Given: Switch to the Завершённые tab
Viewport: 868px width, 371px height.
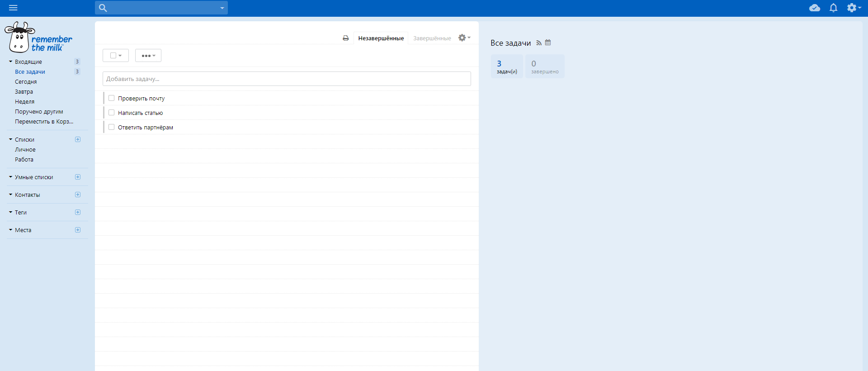Looking at the screenshot, I should pos(432,38).
